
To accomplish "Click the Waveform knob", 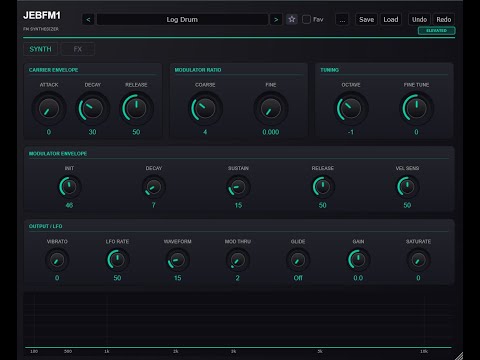I will (x=177, y=260).
